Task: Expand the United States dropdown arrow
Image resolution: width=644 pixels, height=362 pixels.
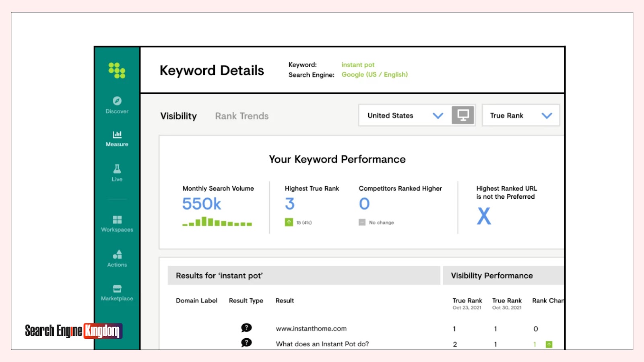Action: pos(438,115)
